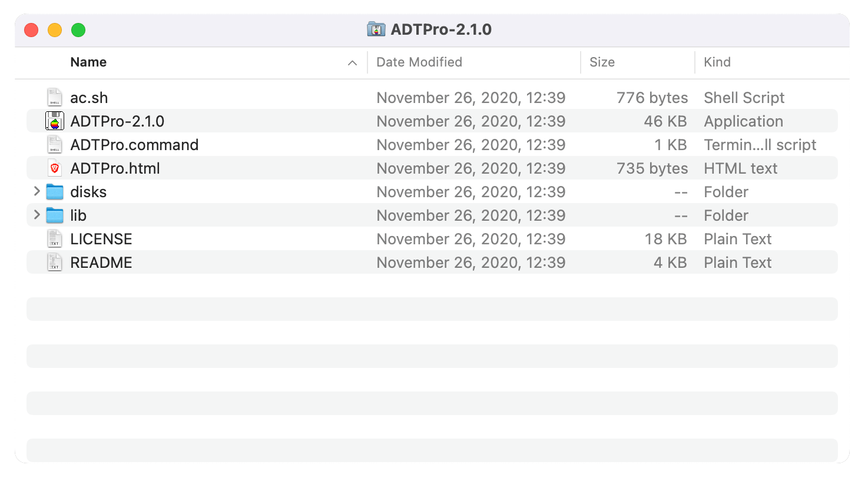868x488 pixels.
Task: Sort files by Kind column header
Action: (x=717, y=62)
